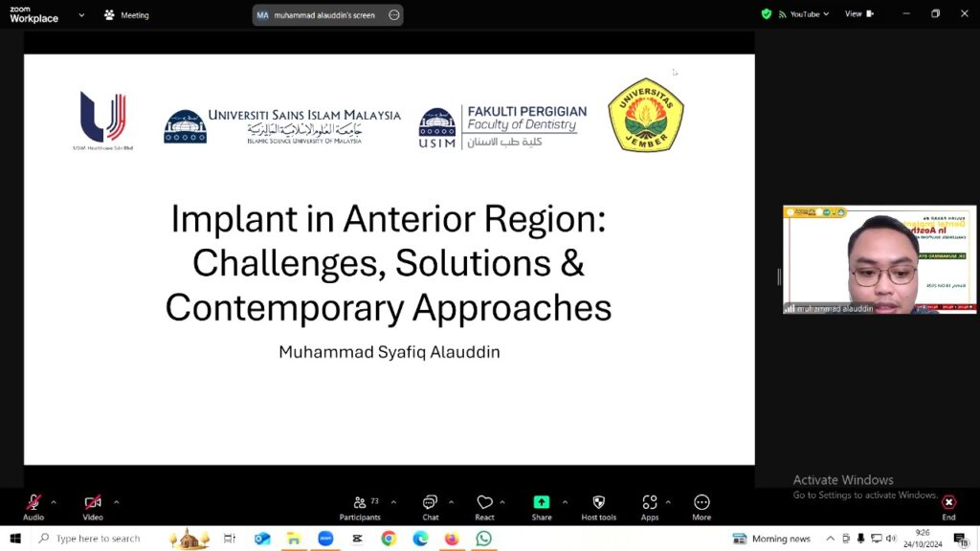Switch to Zoom via taskbar icon
980x551 pixels.
pyautogui.click(x=325, y=539)
